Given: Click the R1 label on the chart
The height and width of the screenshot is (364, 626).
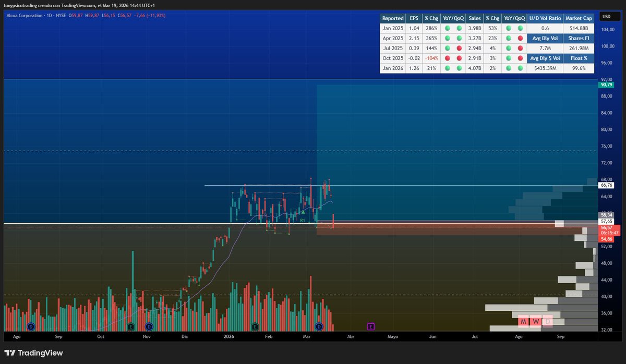Looking at the screenshot, I should tap(302, 221).
